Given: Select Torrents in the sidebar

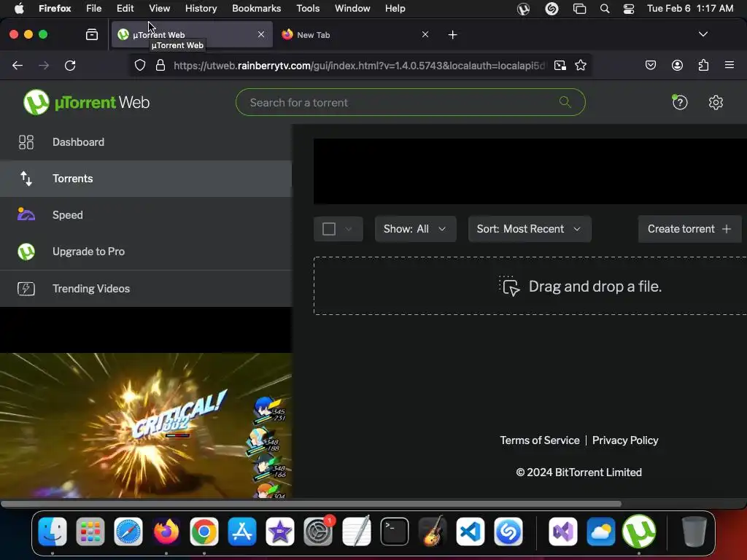Looking at the screenshot, I should [146, 179].
